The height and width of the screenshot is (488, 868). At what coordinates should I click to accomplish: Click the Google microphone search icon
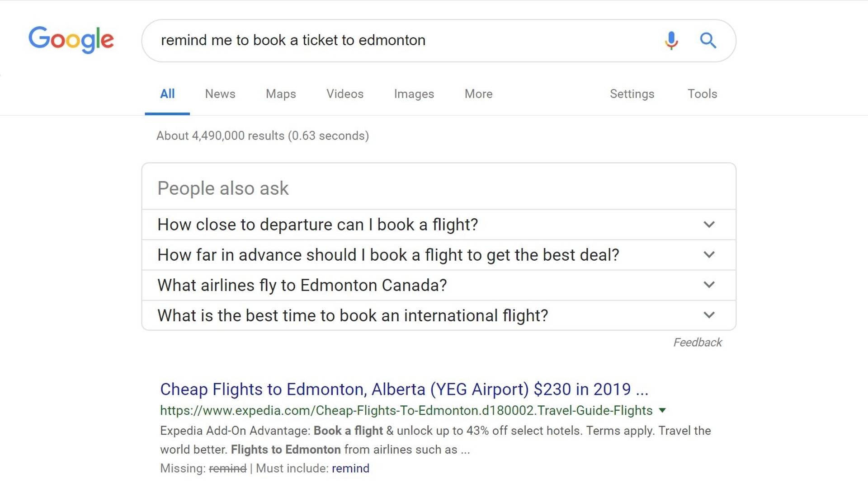point(671,40)
